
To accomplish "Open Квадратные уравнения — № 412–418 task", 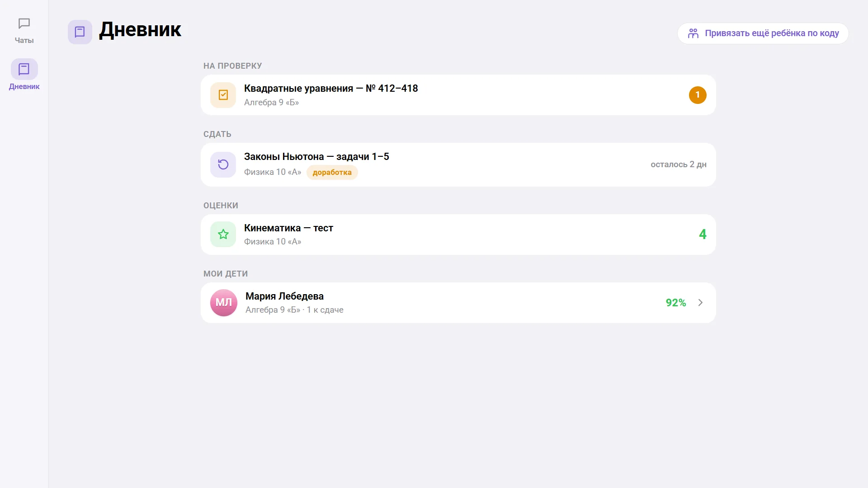I will [458, 95].
